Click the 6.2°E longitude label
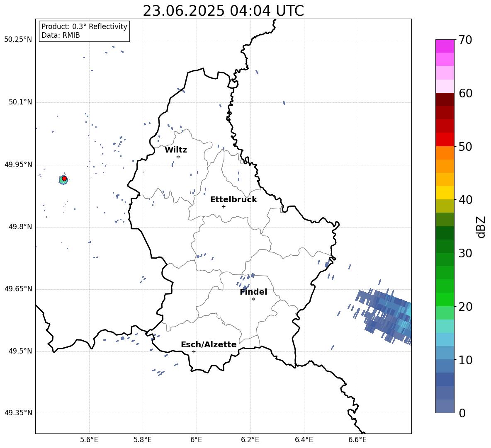 coord(250,440)
